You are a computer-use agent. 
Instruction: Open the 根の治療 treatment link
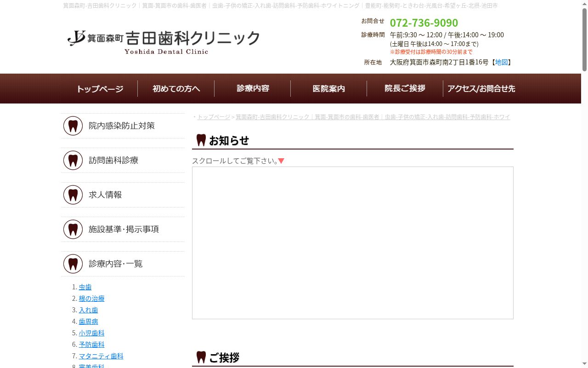click(x=91, y=299)
